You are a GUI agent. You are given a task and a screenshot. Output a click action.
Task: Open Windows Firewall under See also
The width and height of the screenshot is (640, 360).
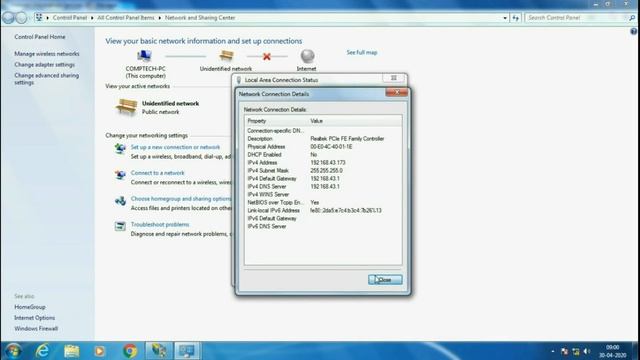tap(36, 328)
